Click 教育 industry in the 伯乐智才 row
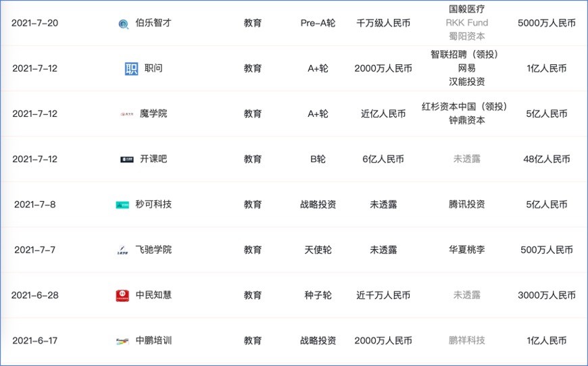Viewport: 588px width, 366px height. tap(253, 23)
